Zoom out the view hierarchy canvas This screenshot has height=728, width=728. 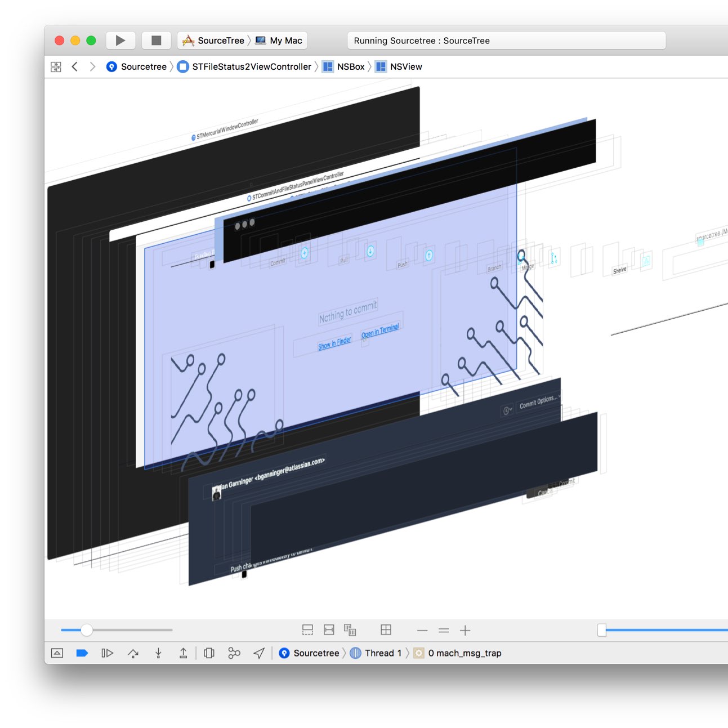point(422,631)
